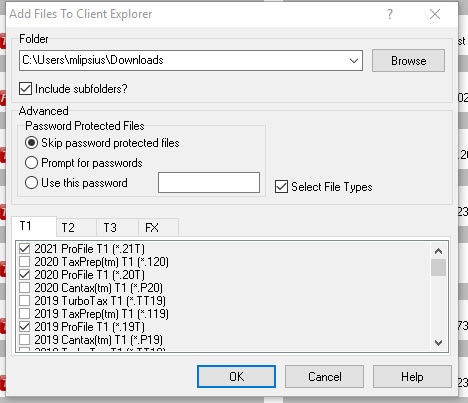Check 2020 TaxPrep(tm) T1 file type
The width and height of the screenshot is (468, 403).
(x=24, y=262)
